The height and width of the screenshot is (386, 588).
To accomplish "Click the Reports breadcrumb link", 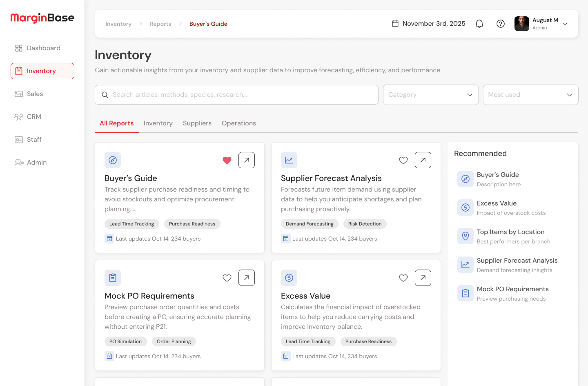I will [160, 24].
